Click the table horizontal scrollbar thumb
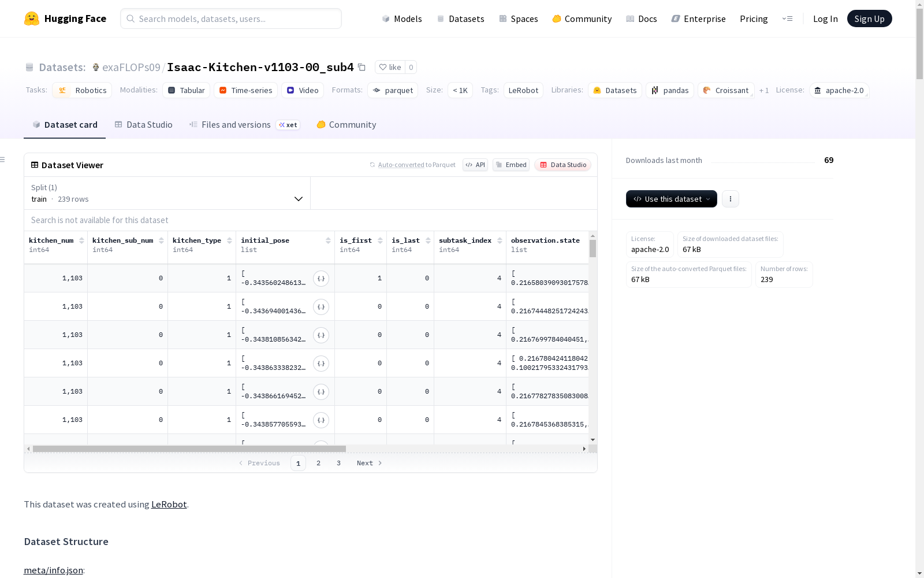 (189, 449)
